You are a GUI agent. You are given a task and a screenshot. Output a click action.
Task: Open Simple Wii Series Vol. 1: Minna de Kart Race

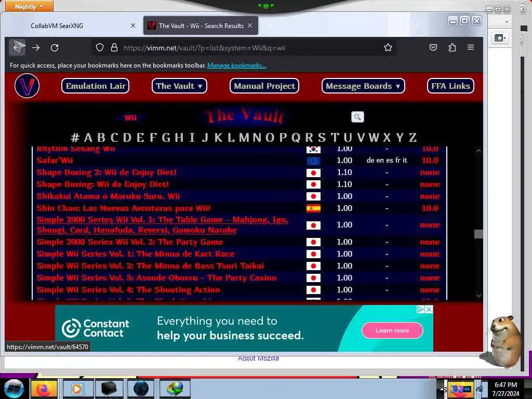point(136,254)
